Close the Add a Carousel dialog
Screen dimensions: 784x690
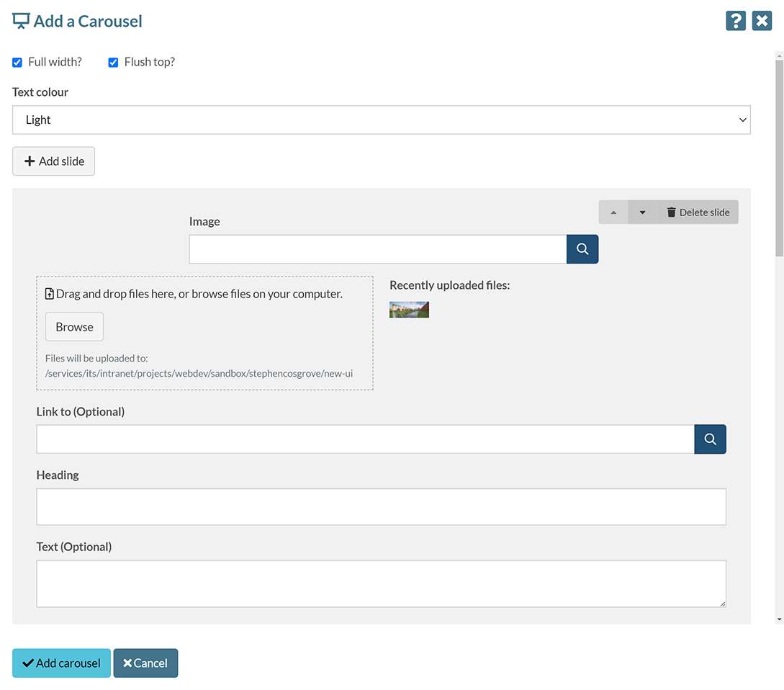(x=762, y=21)
